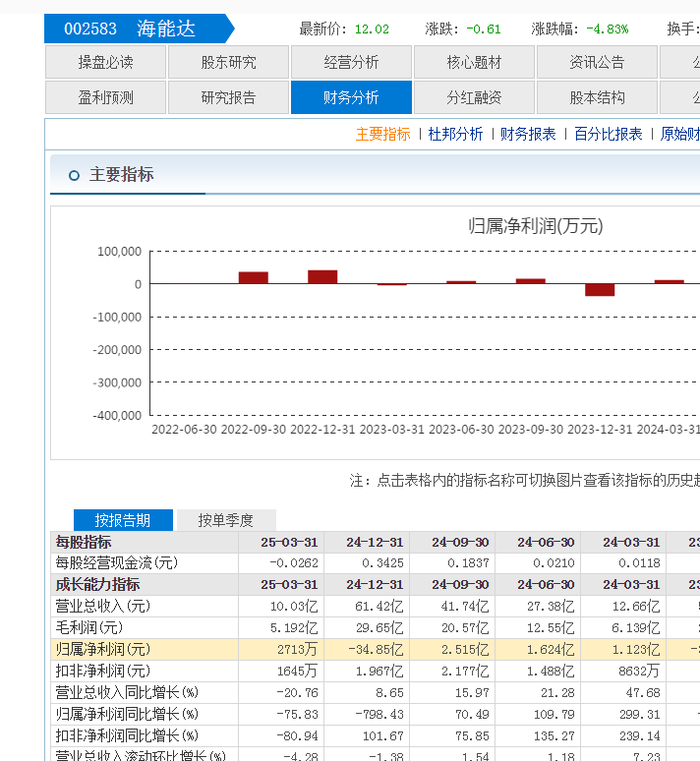Viewport: 700px width, 761px height.
Task: Click the 最新价 value 12.02
Action: click(372, 29)
